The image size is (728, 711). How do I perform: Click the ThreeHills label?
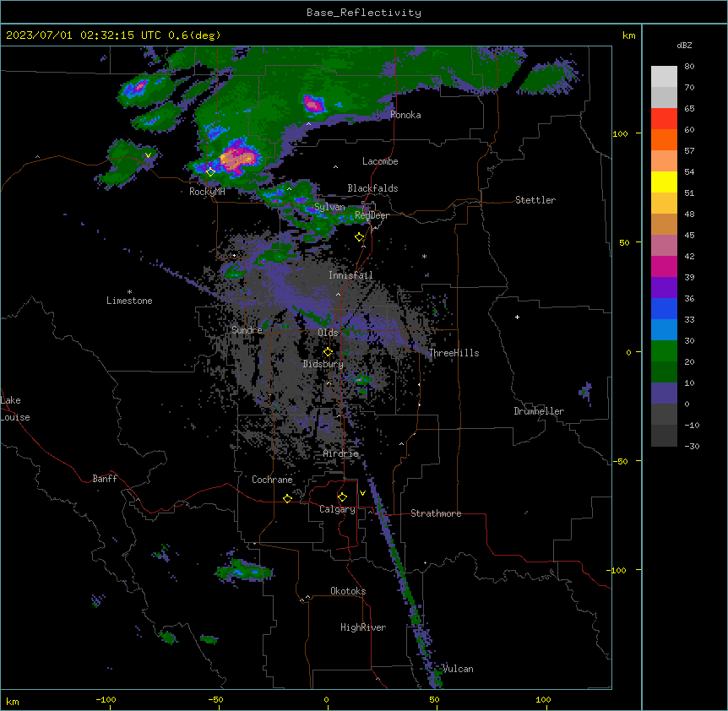coord(454,353)
